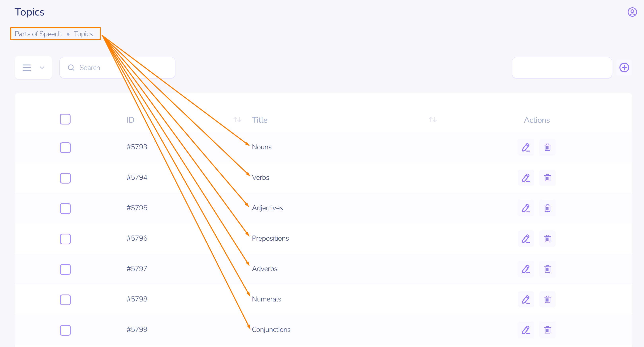Check the box for row #5793

tap(65, 148)
